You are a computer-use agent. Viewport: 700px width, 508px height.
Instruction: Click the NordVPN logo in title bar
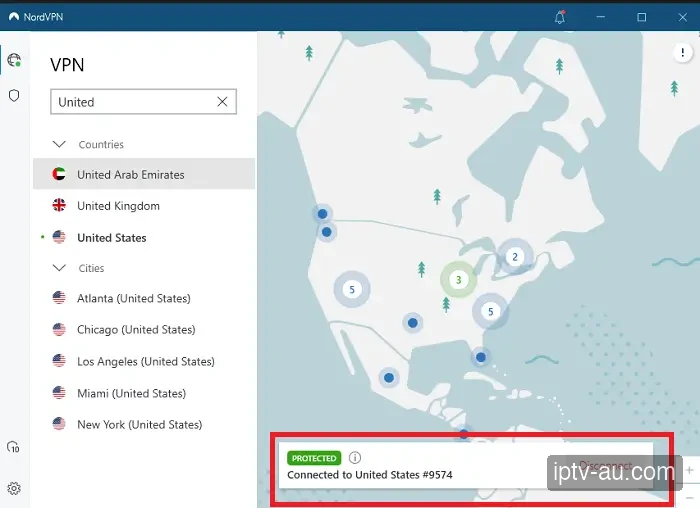pyautogui.click(x=14, y=17)
